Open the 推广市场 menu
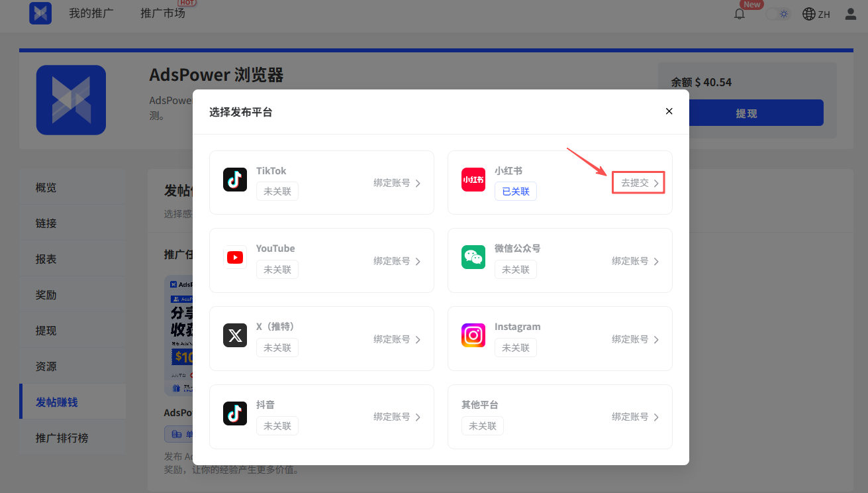The image size is (868, 493). point(163,13)
